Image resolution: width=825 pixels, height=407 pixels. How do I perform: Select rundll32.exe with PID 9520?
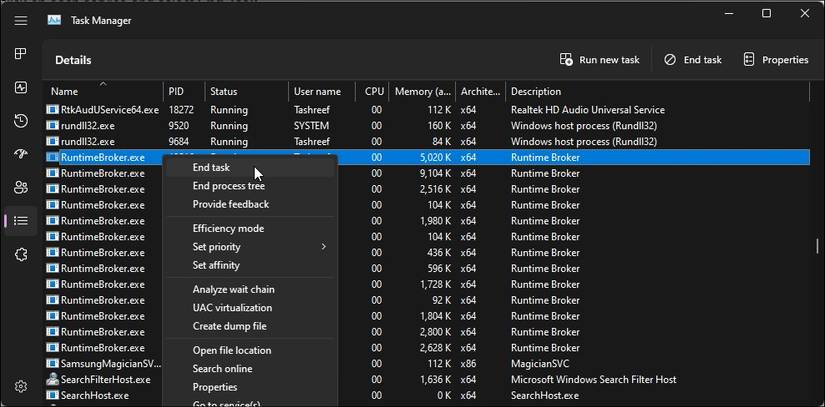click(x=427, y=126)
